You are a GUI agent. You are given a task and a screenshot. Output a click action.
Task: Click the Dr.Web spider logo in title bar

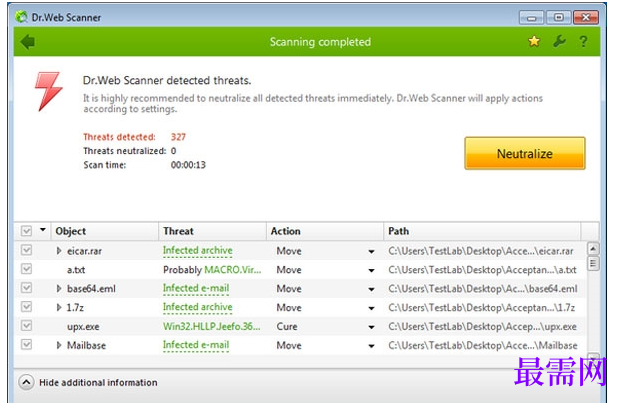21,17
